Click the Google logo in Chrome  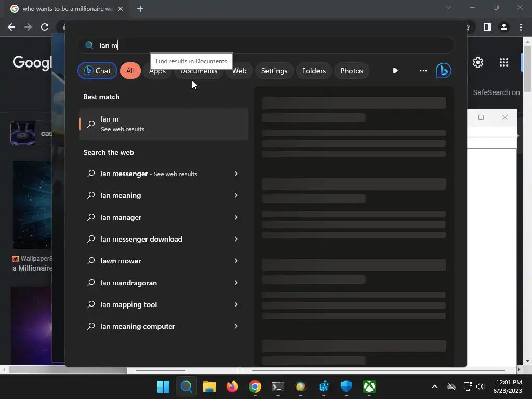[32, 63]
